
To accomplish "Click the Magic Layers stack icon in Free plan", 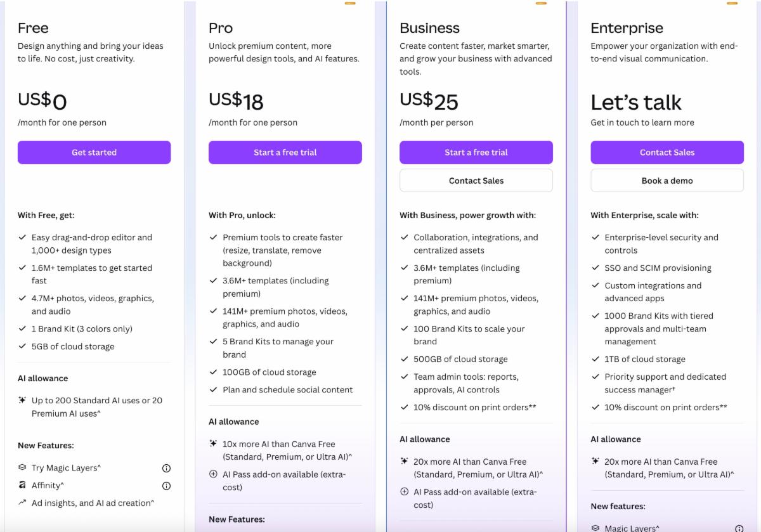I will (x=22, y=468).
